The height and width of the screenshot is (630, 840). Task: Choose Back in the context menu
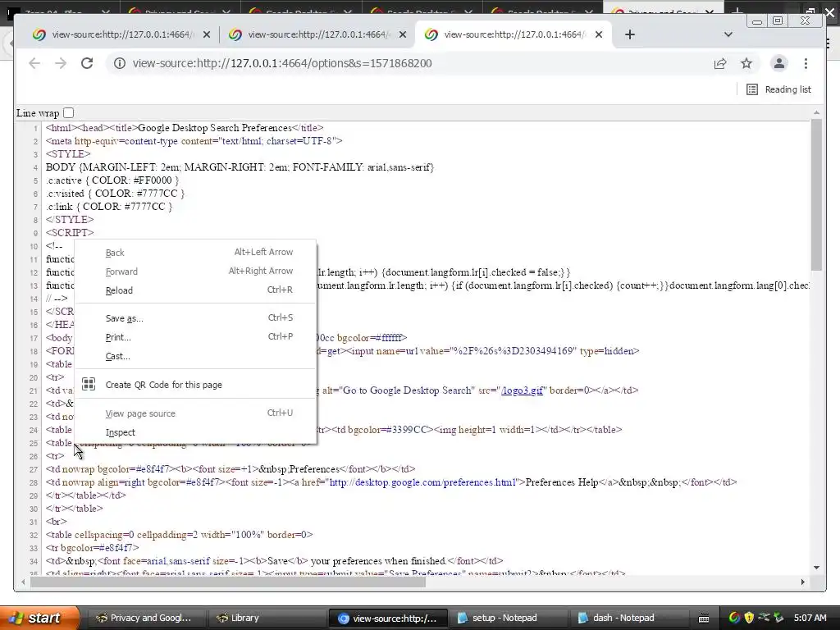[x=195, y=253]
